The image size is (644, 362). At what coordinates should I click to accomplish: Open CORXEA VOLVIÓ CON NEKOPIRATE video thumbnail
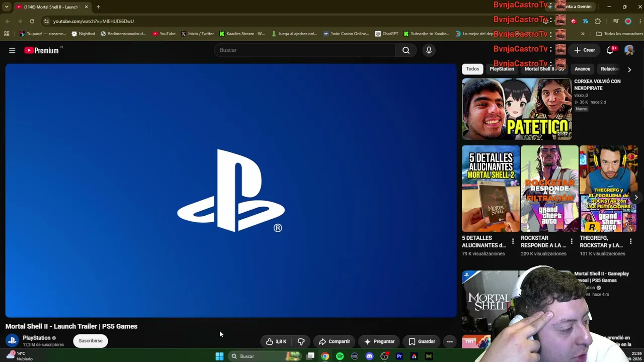tap(517, 109)
